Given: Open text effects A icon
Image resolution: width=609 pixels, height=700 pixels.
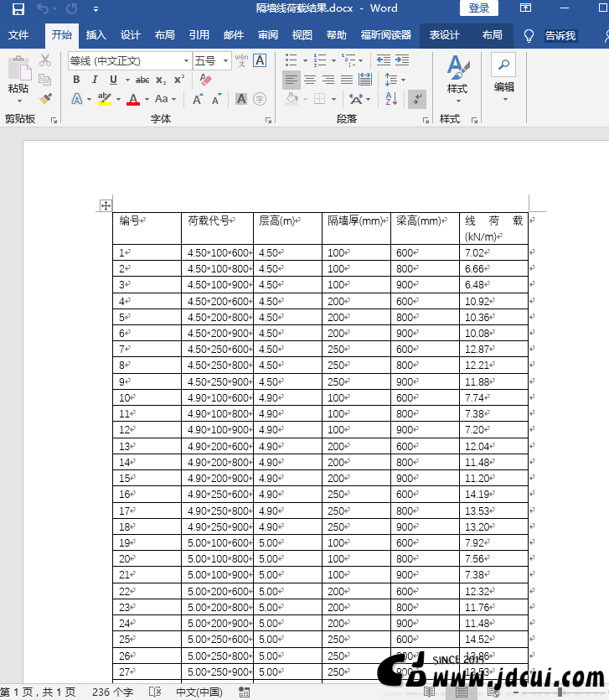Looking at the screenshot, I should pyautogui.click(x=77, y=99).
